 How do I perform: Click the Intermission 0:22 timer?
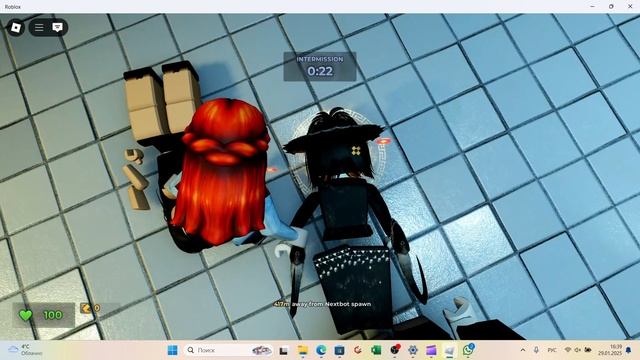pyautogui.click(x=320, y=67)
